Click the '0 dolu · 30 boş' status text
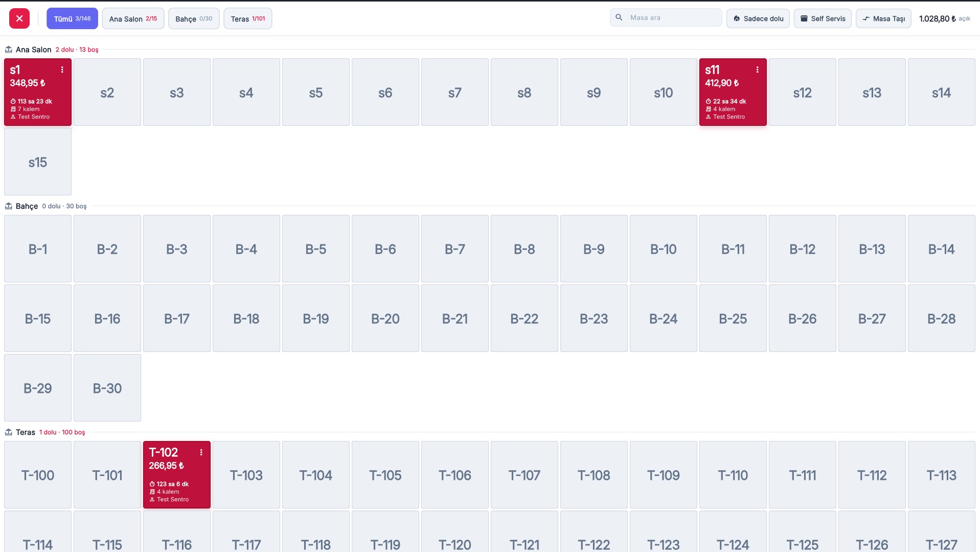 click(64, 206)
